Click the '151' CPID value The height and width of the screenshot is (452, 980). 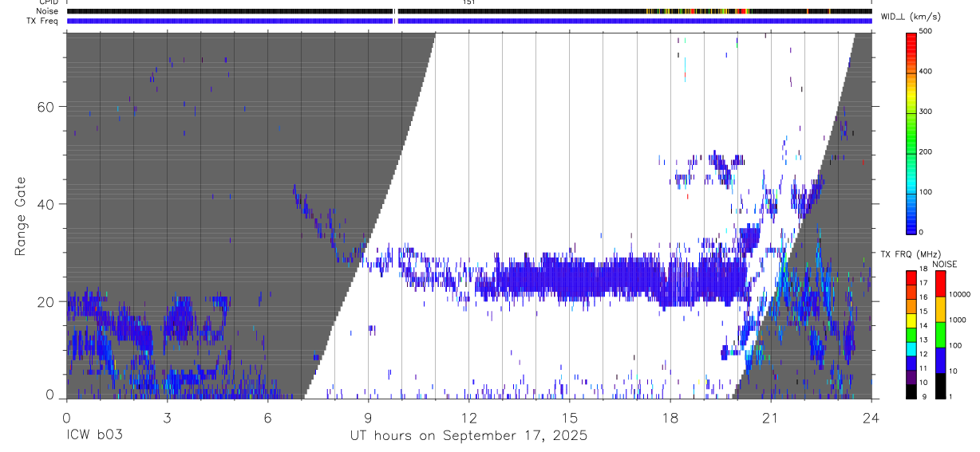(x=469, y=2)
